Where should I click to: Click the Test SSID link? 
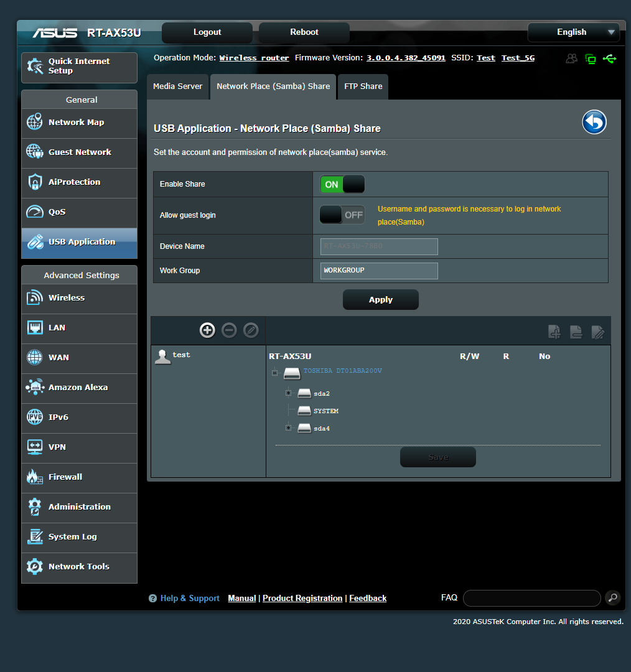[x=486, y=58]
